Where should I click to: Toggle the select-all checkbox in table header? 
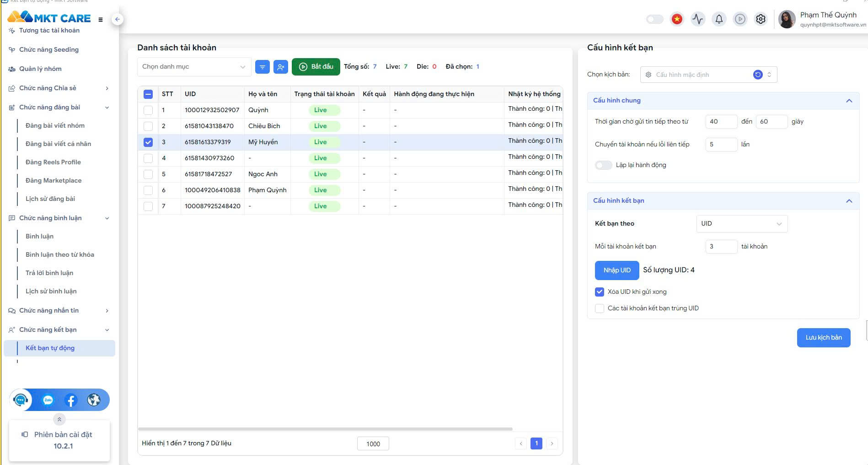[148, 94]
